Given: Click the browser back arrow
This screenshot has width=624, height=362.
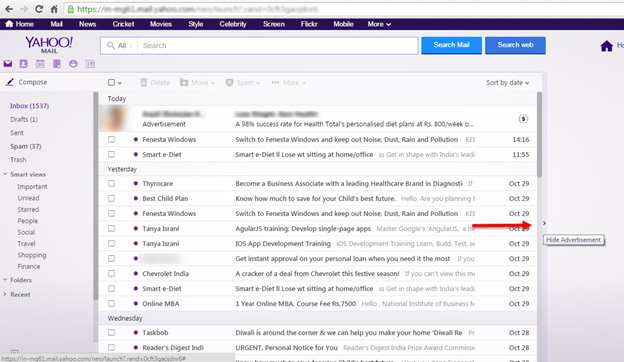Looking at the screenshot, I should (9, 9).
